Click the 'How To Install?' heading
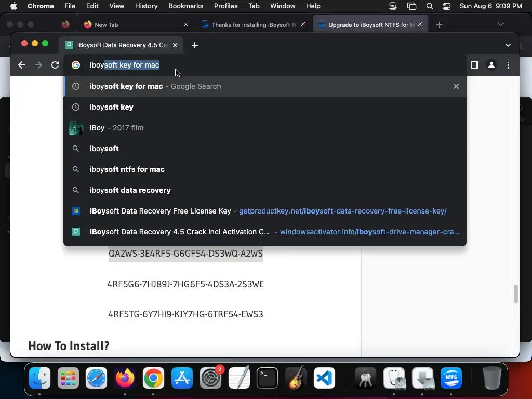The image size is (532, 399). [69, 345]
